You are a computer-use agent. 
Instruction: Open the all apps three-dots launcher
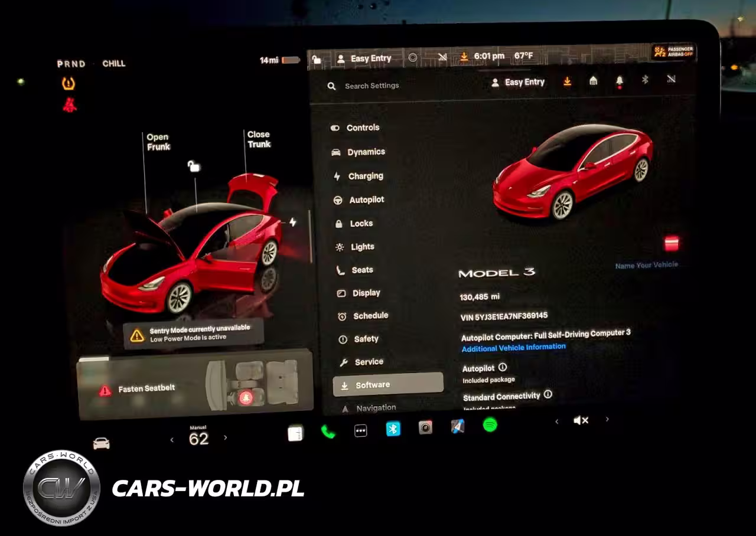click(360, 431)
